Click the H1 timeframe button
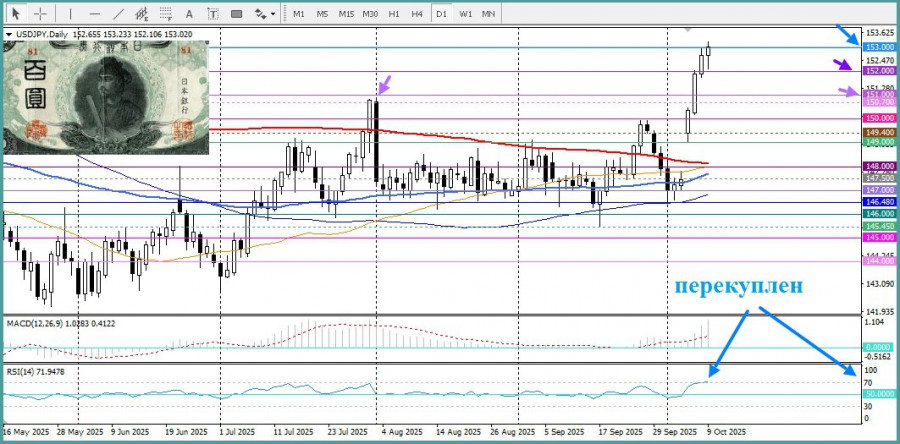Viewport: 900px width, 444px height. 394,14
